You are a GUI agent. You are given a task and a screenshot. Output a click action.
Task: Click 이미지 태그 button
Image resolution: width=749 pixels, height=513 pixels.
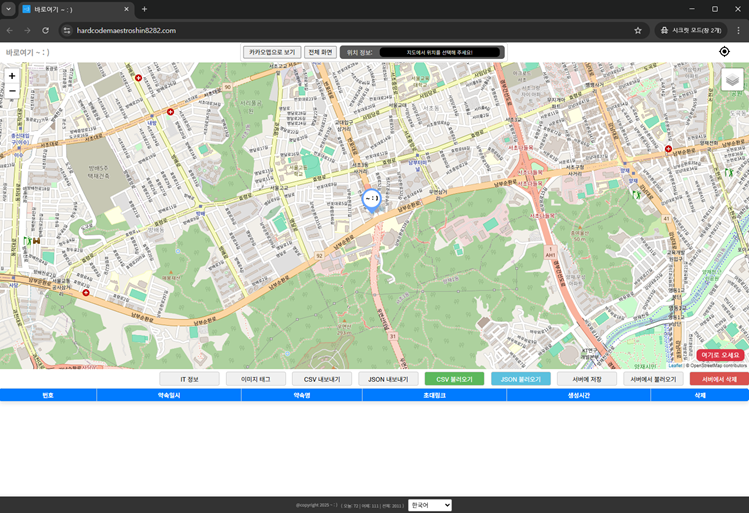[256, 379]
